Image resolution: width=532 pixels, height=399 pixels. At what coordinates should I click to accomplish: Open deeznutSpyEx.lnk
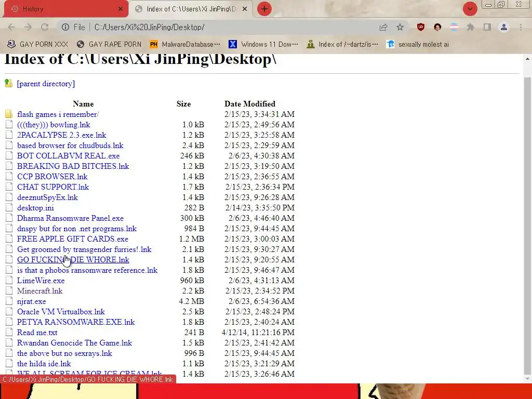tap(47, 197)
